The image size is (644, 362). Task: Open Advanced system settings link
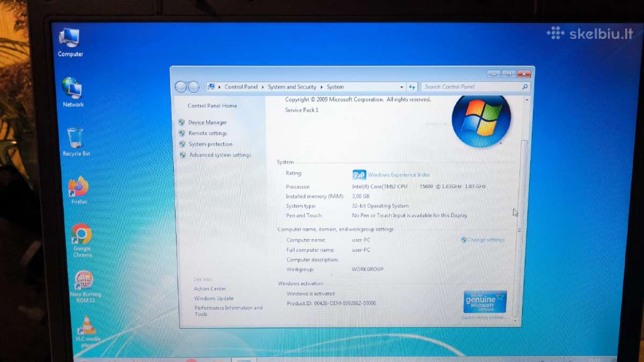point(220,155)
